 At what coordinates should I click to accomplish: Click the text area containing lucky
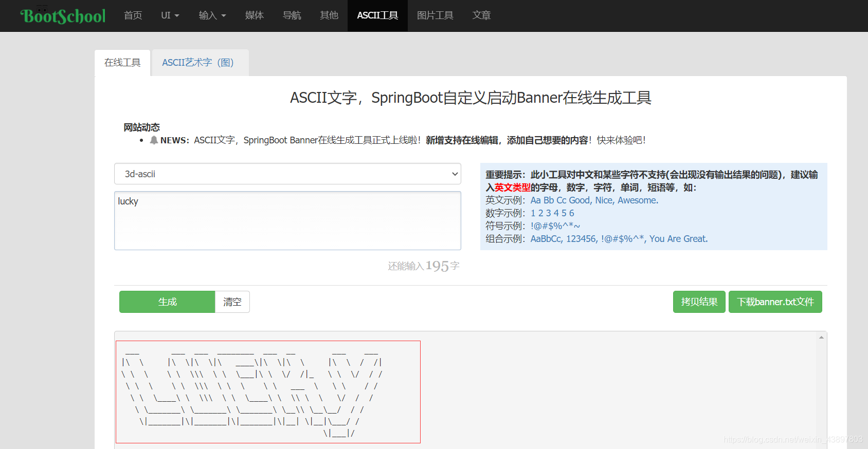(x=287, y=221)
